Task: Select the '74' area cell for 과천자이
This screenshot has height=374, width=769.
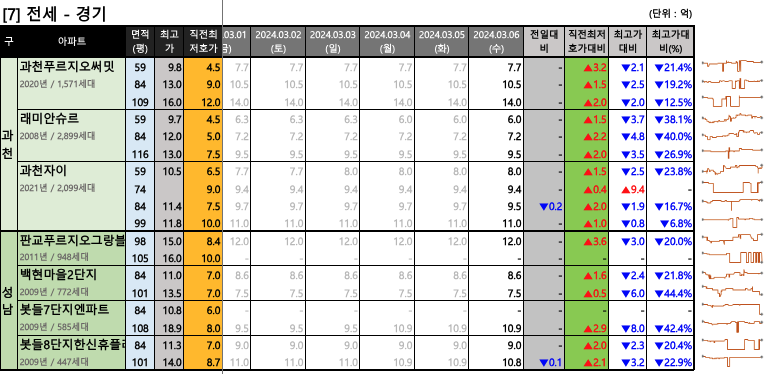Action: (140, 189)
